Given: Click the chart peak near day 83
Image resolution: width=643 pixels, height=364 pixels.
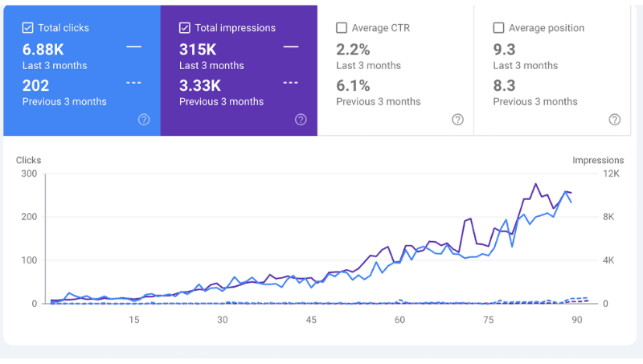Looking at the screenshot, I should (535, 184).
